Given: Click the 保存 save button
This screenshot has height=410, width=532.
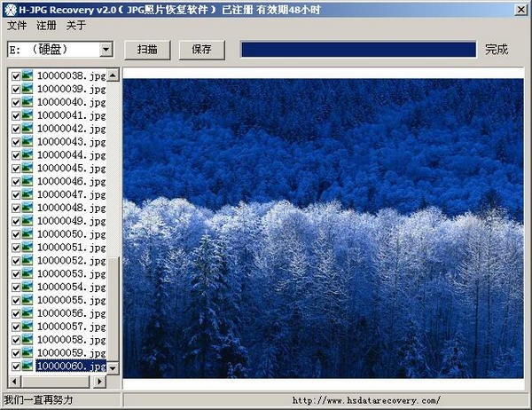Looking at the screenshot, I should coord(201,50).
